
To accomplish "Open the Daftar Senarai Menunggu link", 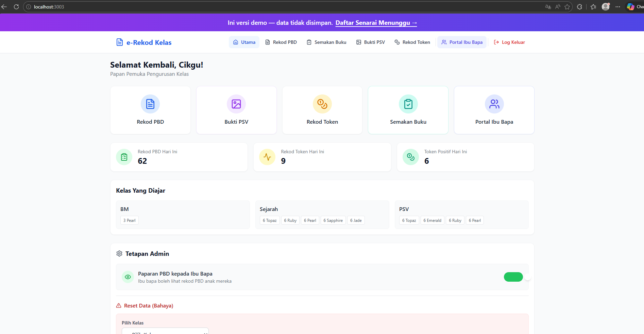I will click(376, 23).
